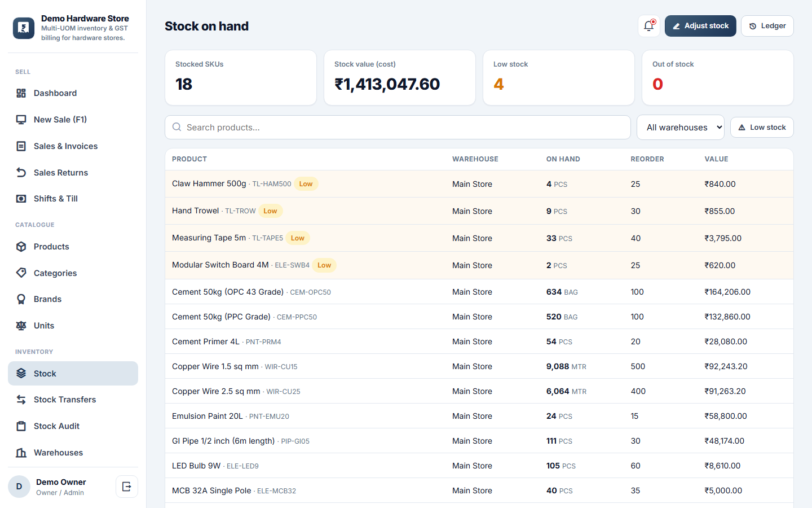Viewport: 812px width, 508px height.
Task: Click the Demo Hardware Store logo icon
Action: click(x=24, y=28)
